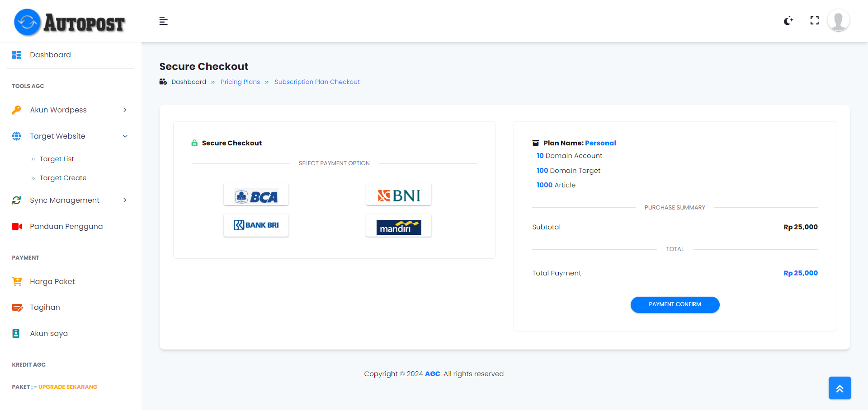The image size is (868, 410).
Task: Click the scroll-to-top arrow button
Action: [840, 388]
